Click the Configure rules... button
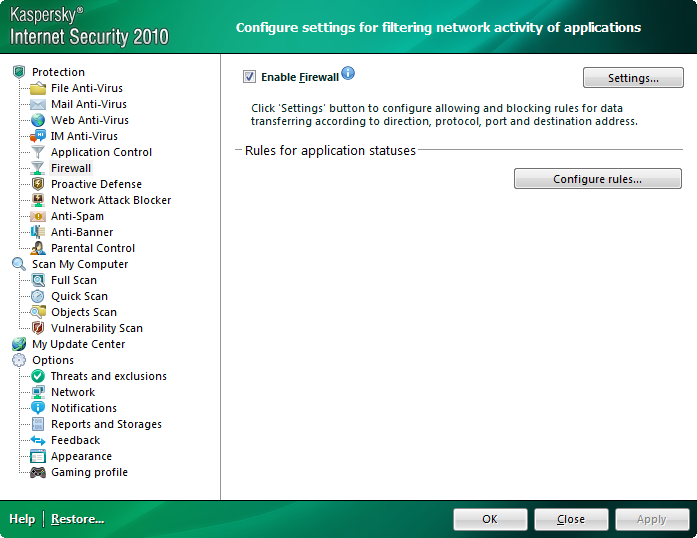 pyautogui.click(x=597, y=179)
